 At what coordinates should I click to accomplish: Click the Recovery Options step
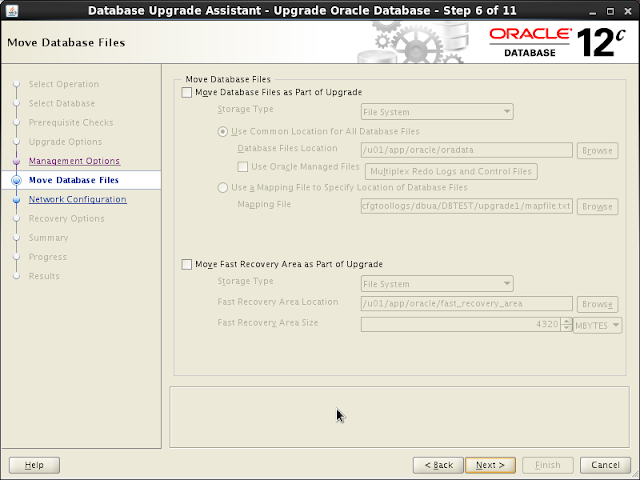[67, 218]
